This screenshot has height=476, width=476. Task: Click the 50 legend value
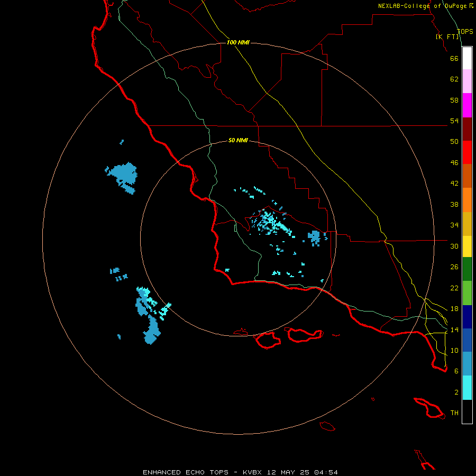[x=454, y=142]
